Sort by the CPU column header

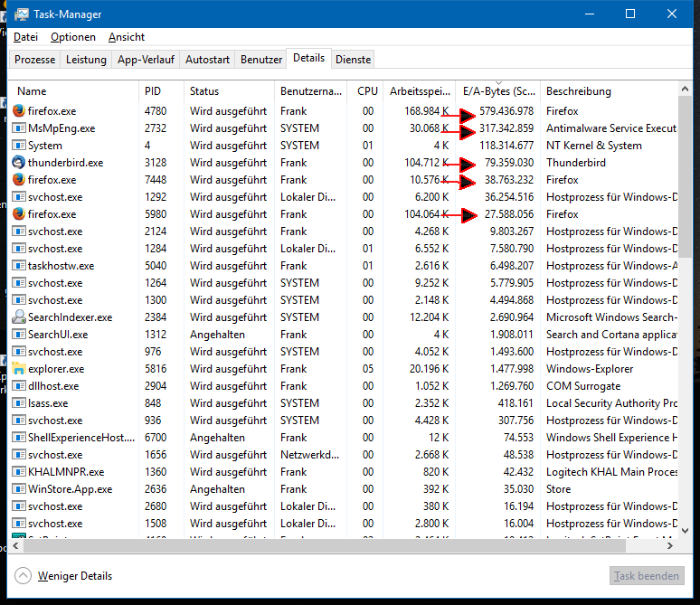click(x=365, y=91)
